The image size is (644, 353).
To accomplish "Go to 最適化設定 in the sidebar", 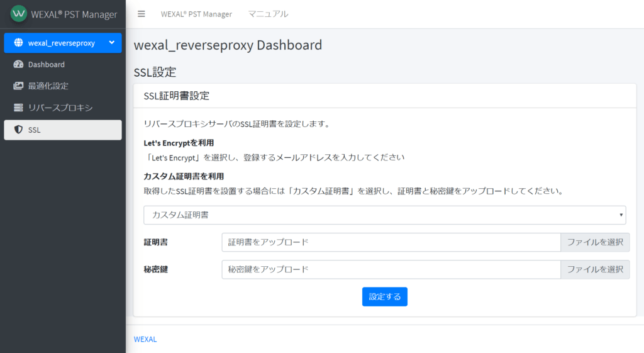I will pyautogui.click(x=63, y=86).
